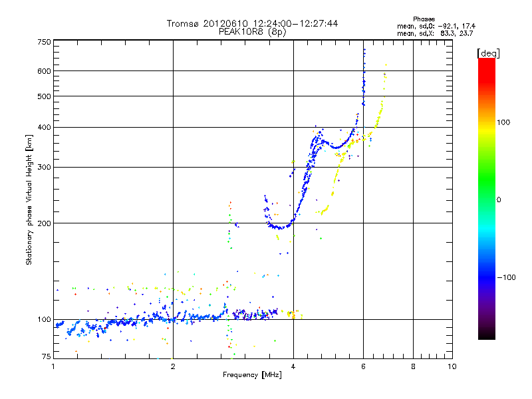Click the x-axis tick label '1'
Screen dimensions: 532x399
click(54, 366)
